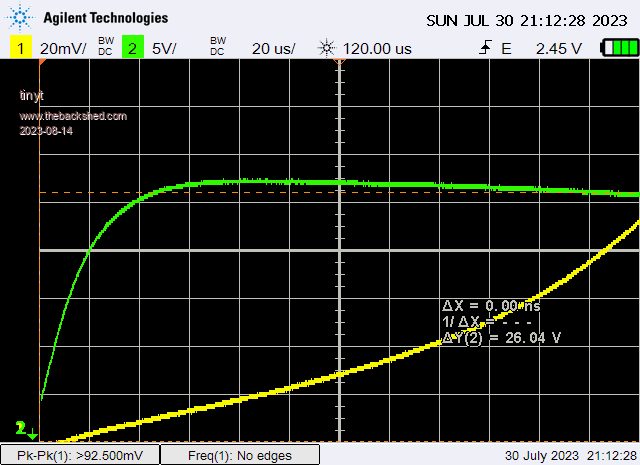Image resolution: width=640 pixels, height=465 pixels.
Task: Click the battery level indicator
Action: pos(619,48)
